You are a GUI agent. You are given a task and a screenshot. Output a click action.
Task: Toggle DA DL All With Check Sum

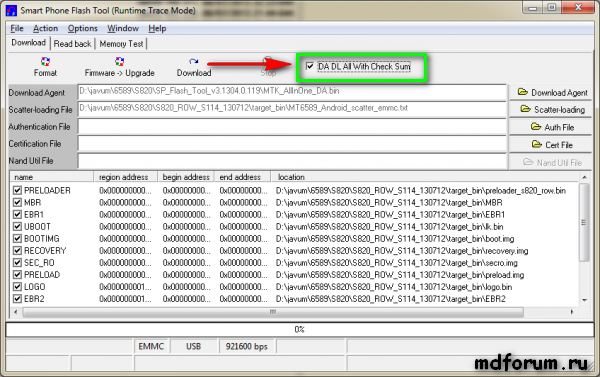[x=310, y=66]
